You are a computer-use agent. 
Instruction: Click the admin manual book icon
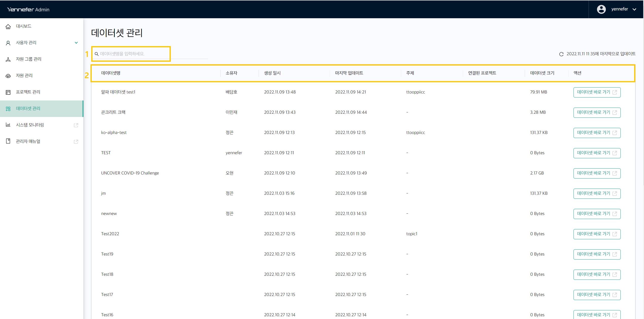pyautogui.click(x=8, y=141)
